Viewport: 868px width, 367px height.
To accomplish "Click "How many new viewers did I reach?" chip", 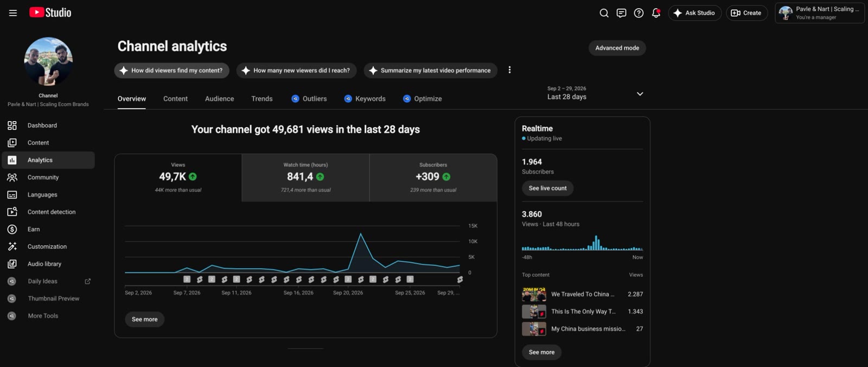I will (296, 71).
